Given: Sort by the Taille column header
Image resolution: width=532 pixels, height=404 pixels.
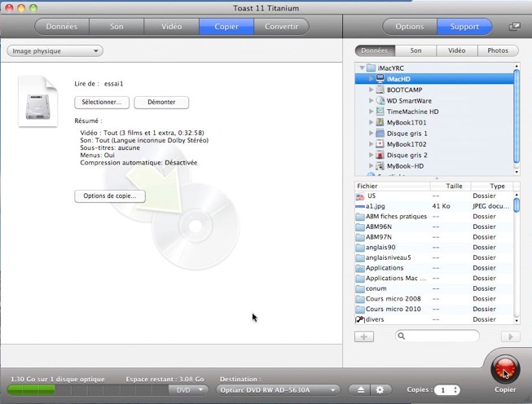Looking at the screenshot, I should pos(451,186).
